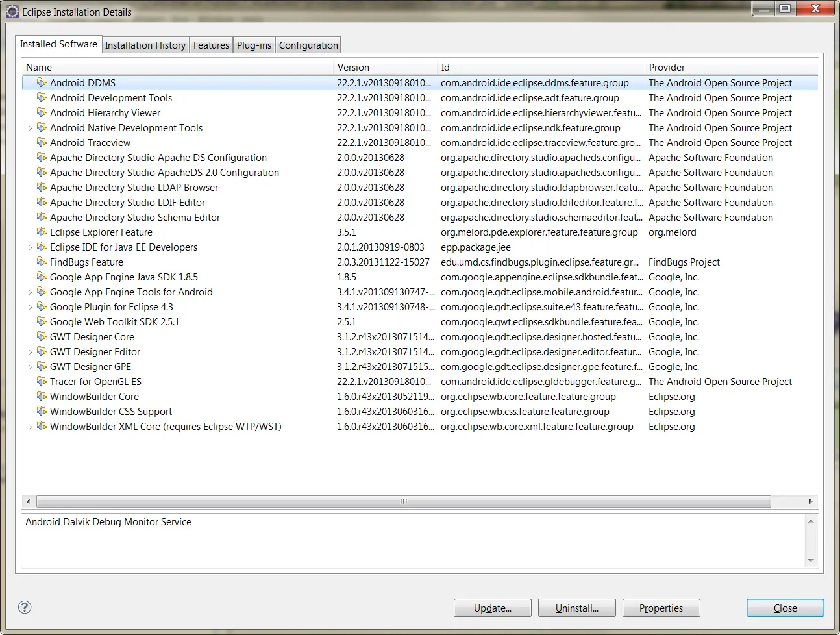Click the Schema Editor feature icon
840x635 pixels.
(x=42, y=217)
